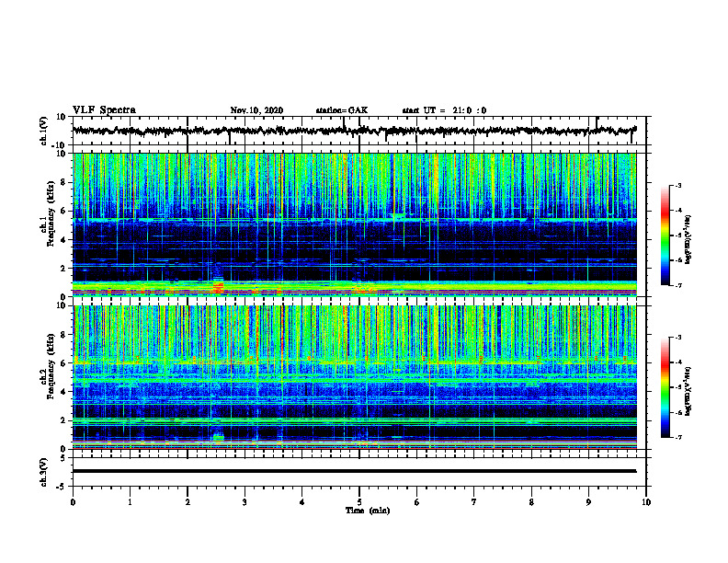Click the "-3" tick on the ch.1 colorbar
This screenshot has width=728, height=563.
tap(678, 186)
